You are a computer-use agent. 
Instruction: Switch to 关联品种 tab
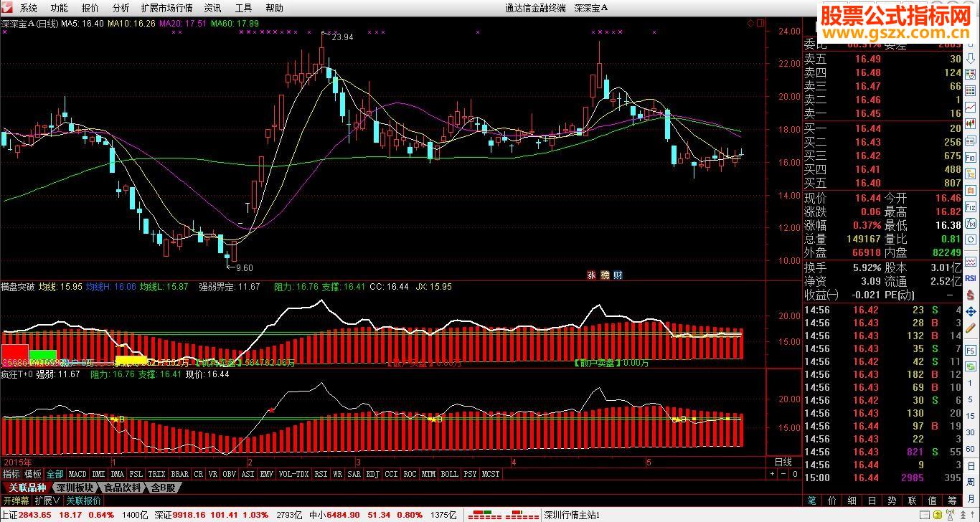[x=27, y=488]
